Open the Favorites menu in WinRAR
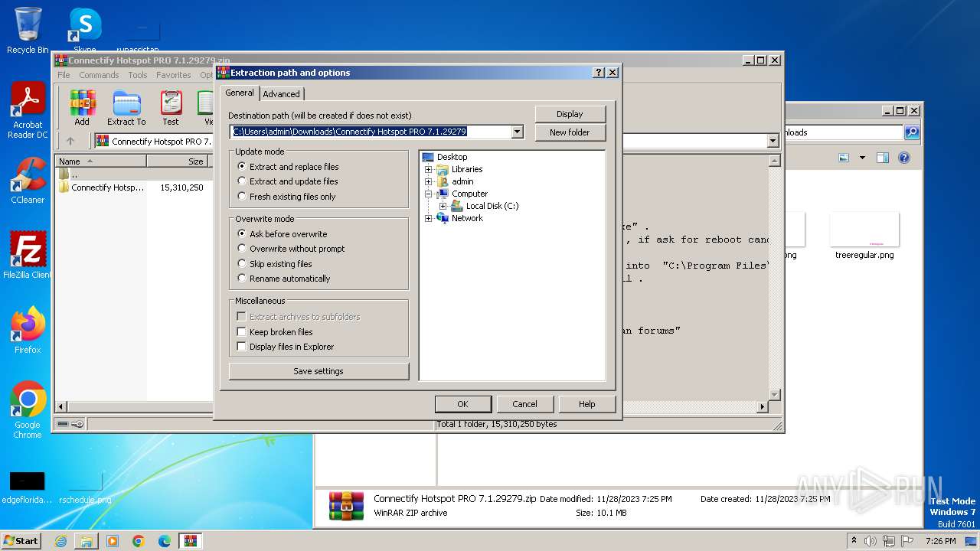This screenshot has width=980, height=551. [174, 75]
